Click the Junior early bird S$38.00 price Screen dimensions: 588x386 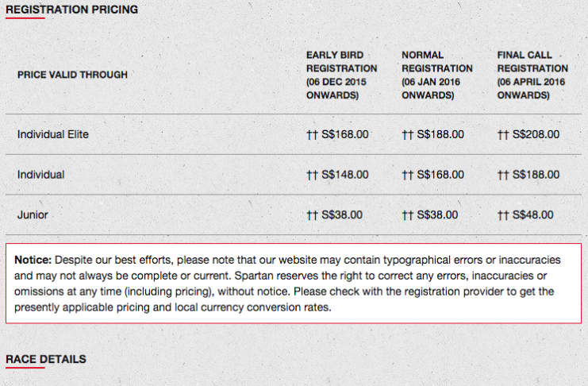click(x=342, y=214)
